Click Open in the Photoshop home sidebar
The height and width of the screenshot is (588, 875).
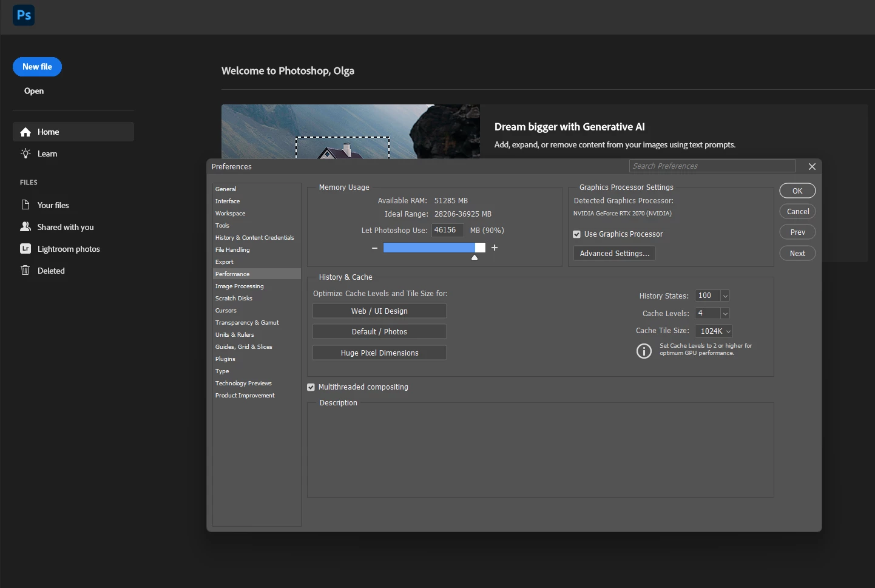[x=34, y=91]
